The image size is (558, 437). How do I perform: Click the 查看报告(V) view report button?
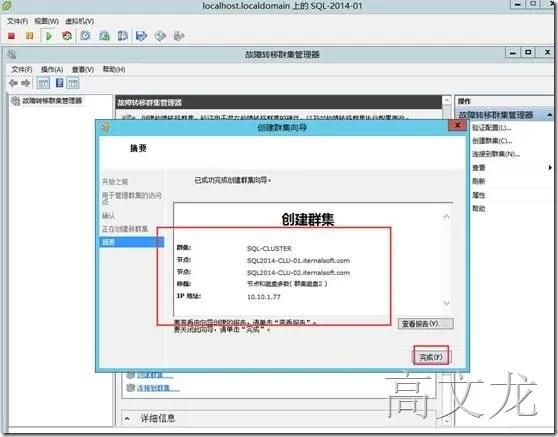(x=426, y=324)
